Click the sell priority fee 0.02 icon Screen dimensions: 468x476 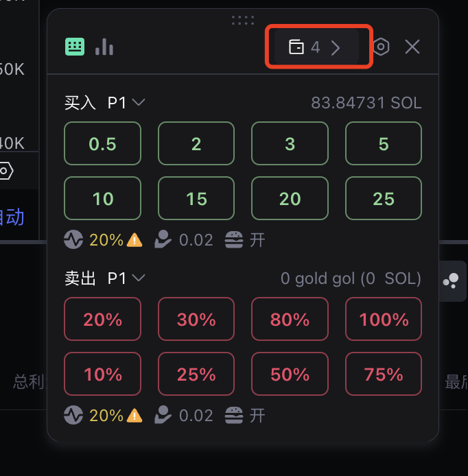tap(163, 415)
